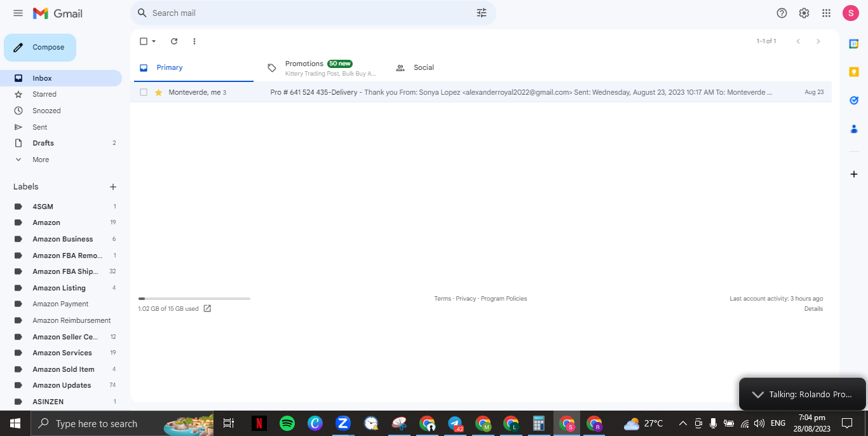Click the Gmail logo
868x436 pixels.
58,13
